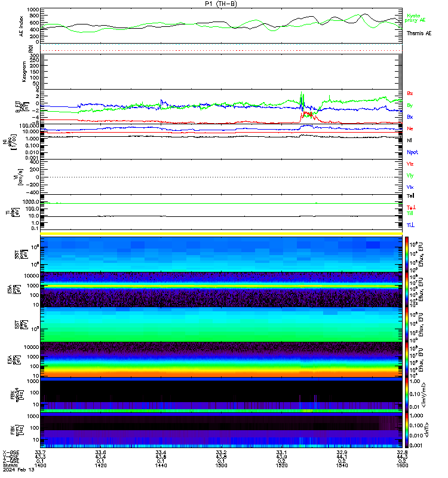Image resolution: width=448 pixels, height=478 pixels.
Task: Select the black 'Te∥' temperature legend label
Action: pos(410,196)
